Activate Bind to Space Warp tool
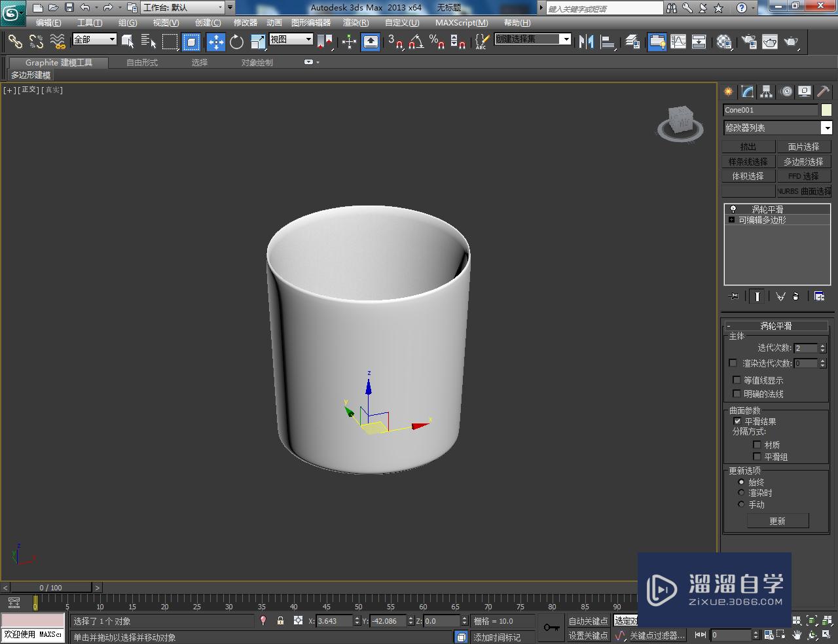Screen dimensions: 838x644 [x=58, y=42]
